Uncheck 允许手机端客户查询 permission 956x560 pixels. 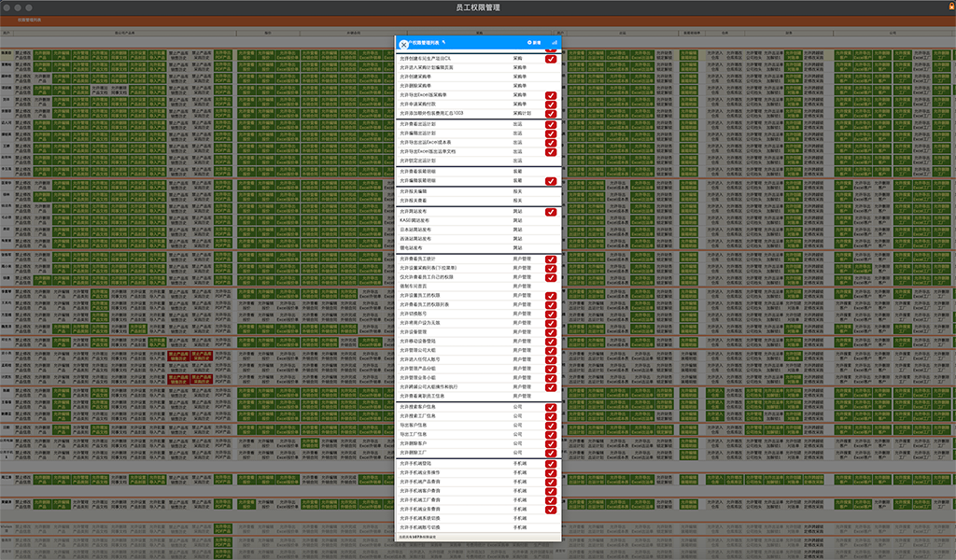[x=551, y=491]
